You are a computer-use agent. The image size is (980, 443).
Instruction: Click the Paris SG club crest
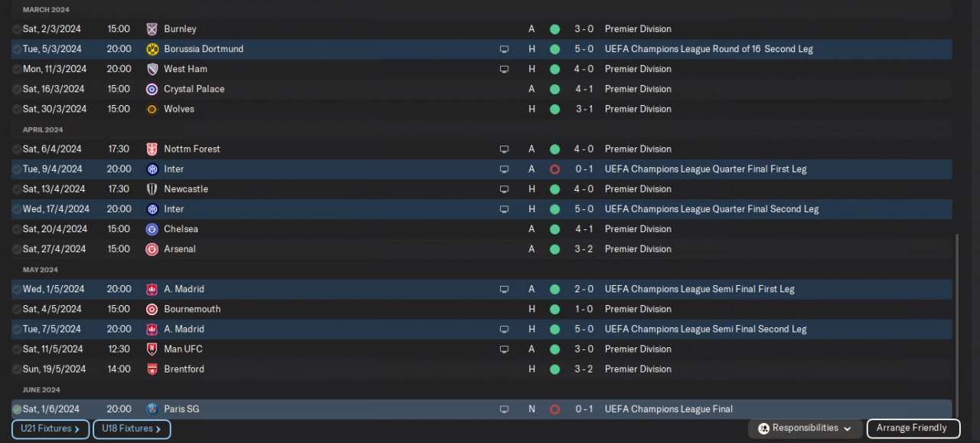point(152,409)
